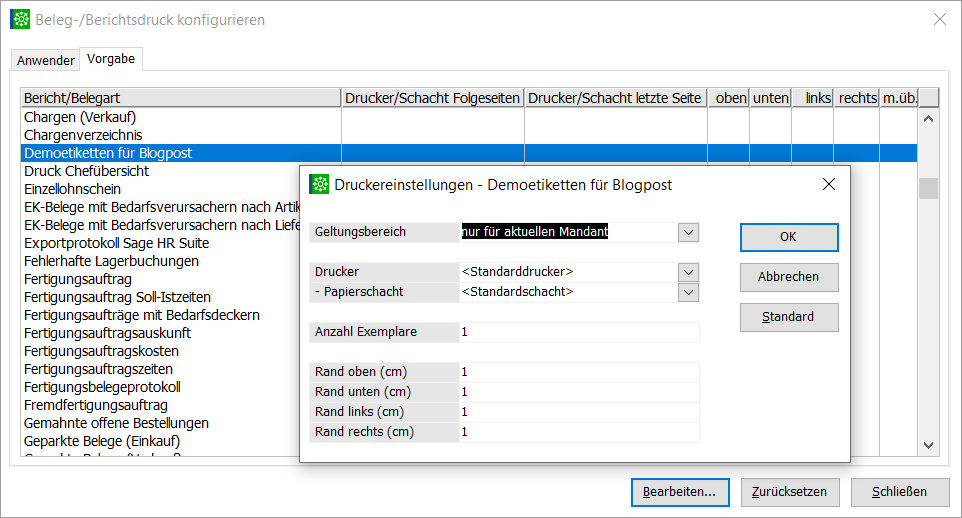Click the Zurücksetzen button
The width and height of the screenshot is (962, 518).
pyautogui.click(x=790, y=492)
